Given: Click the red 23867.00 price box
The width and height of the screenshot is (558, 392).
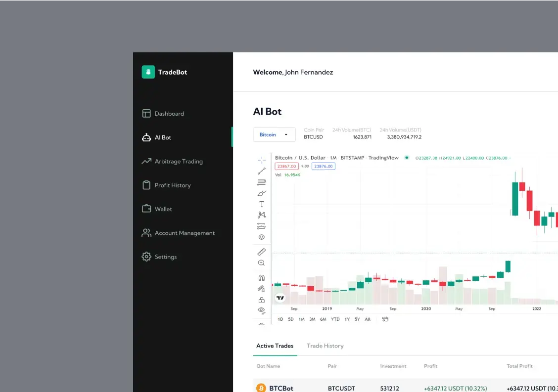Looking at the screenshot, I should (286, 166).
